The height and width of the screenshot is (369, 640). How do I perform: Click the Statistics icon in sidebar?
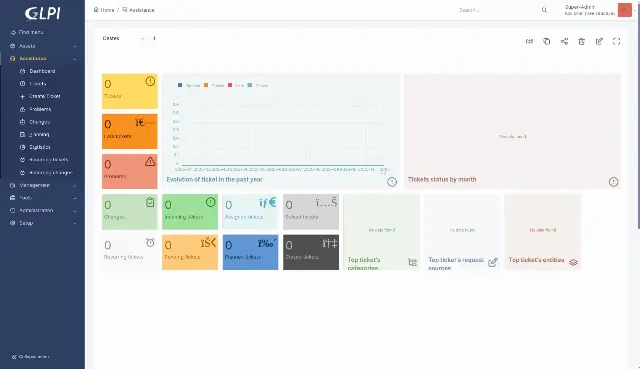coord(23,147)
